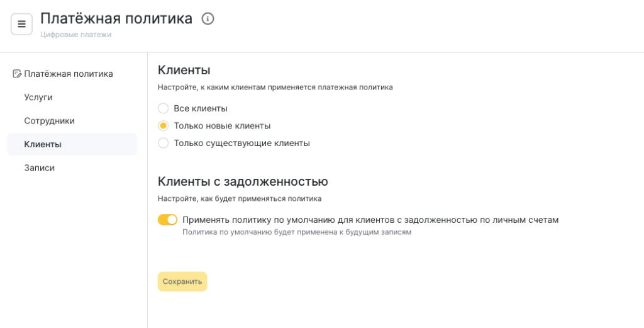Image resolution: width=644 pixels, height=328 pixels.
Task: Open the hamburger menu icon
Action: point(21,25)
